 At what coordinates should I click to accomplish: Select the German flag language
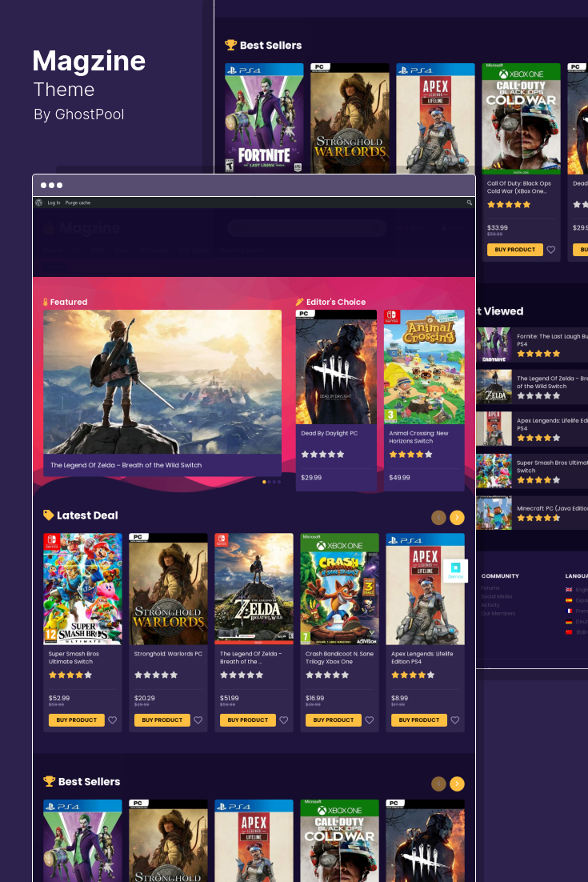[x=569, y=622]
